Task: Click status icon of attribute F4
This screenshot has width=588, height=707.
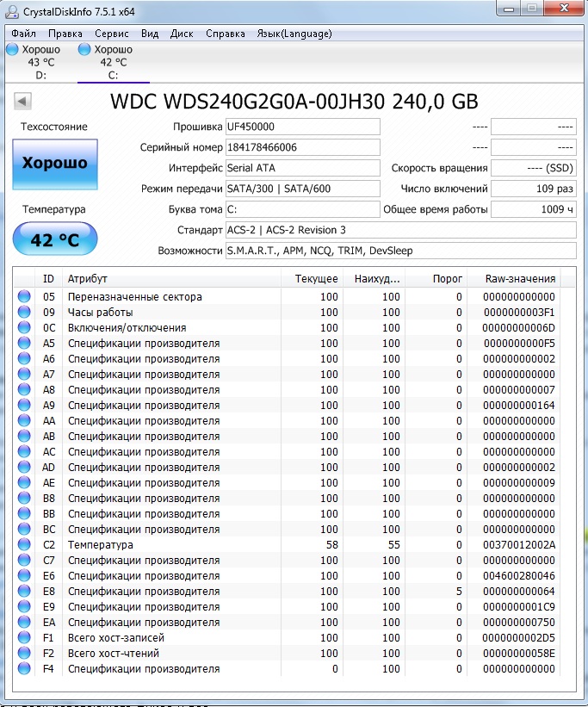Action: pyautogui.click(x=24, y=668)
